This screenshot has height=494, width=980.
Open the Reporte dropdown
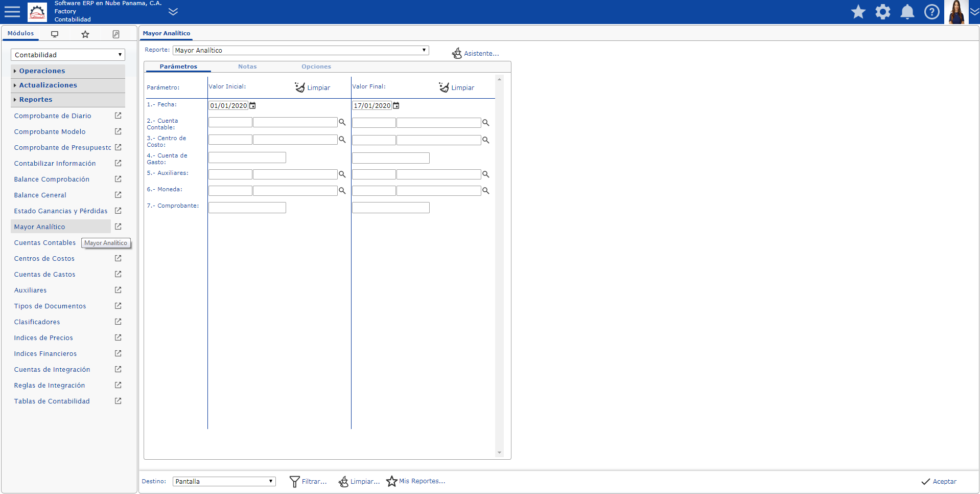click(300, 50)
